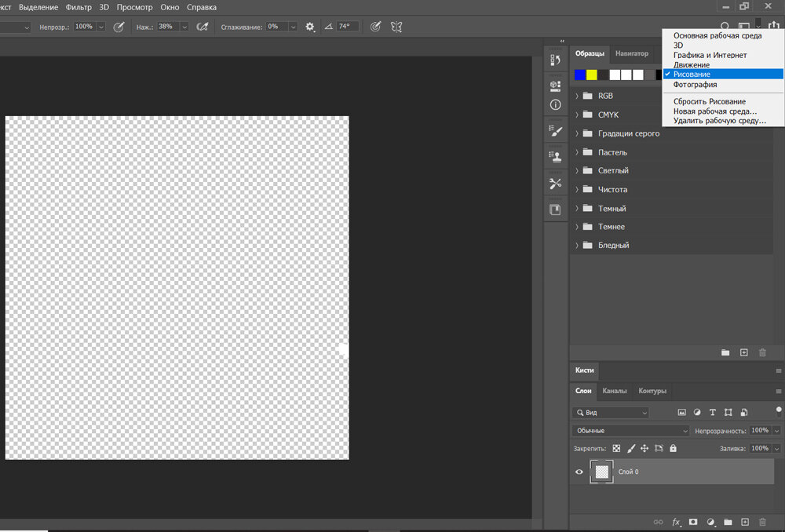Toggle airbrush build-up icon
The width and height of the screenshot is (785, 532).
pos(203,27)
